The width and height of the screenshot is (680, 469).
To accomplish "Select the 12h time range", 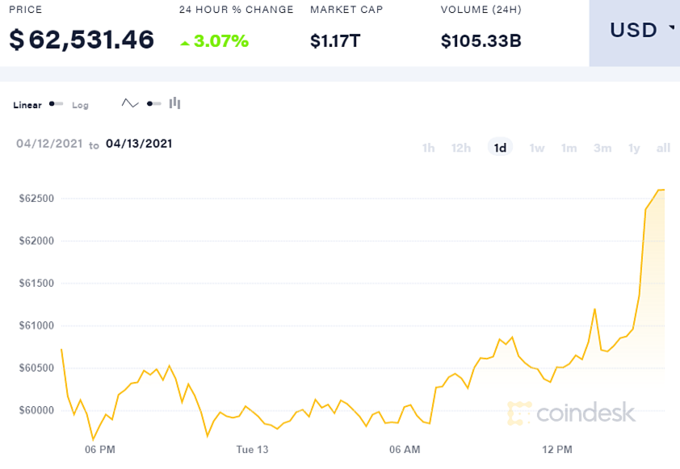I will tap(461, 148).
